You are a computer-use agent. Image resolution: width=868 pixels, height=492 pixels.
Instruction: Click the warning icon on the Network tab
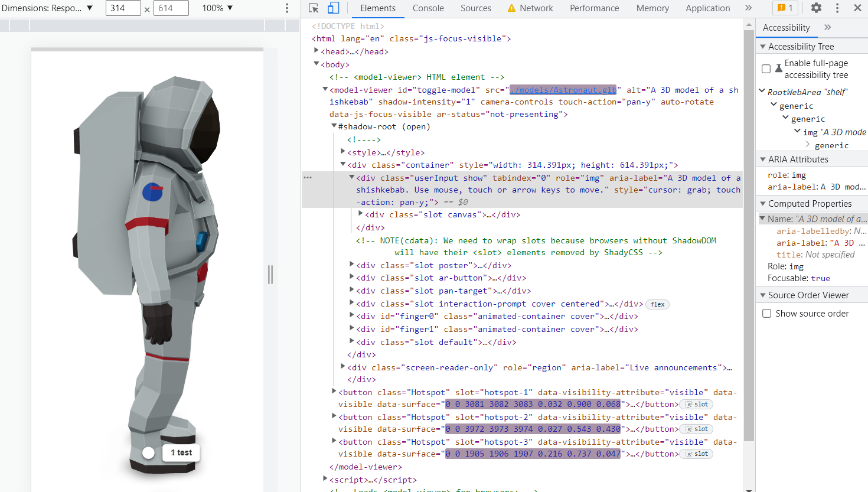[x=511, y=8]
